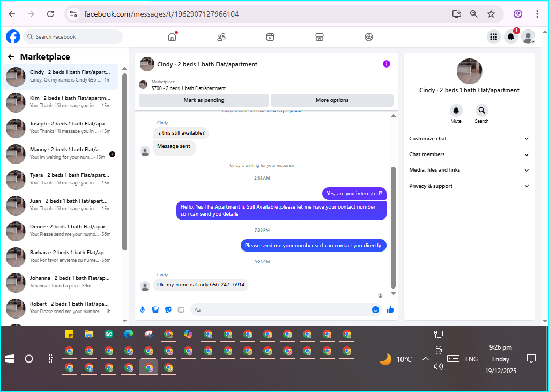Screen dimensions: 549x392
Task: Click the chat messages vertical scrollbar
Action: pyautogui.click(x=393, y=228)
